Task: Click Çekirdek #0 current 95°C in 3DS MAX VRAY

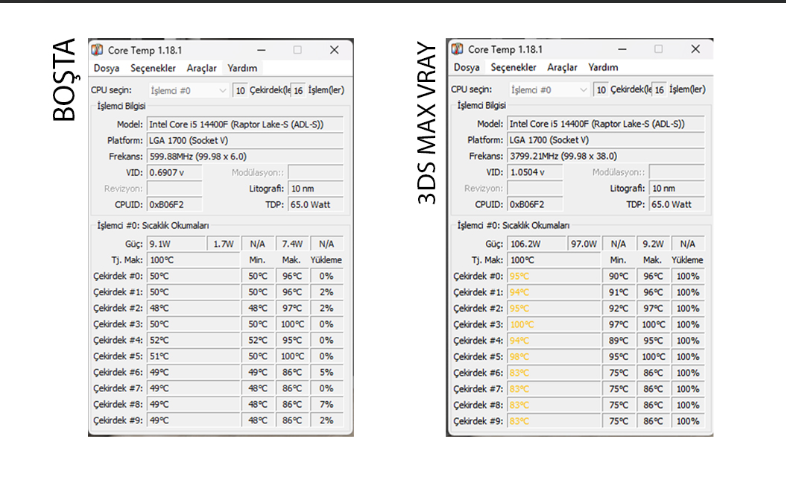Action: click(554, 276)
